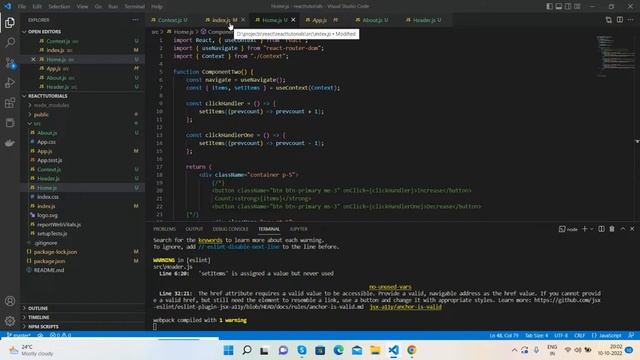Click the Ln 48, Col 79 cursor position indicator
640x360 pixels.
pyautogui.click(x=504, y=336)
